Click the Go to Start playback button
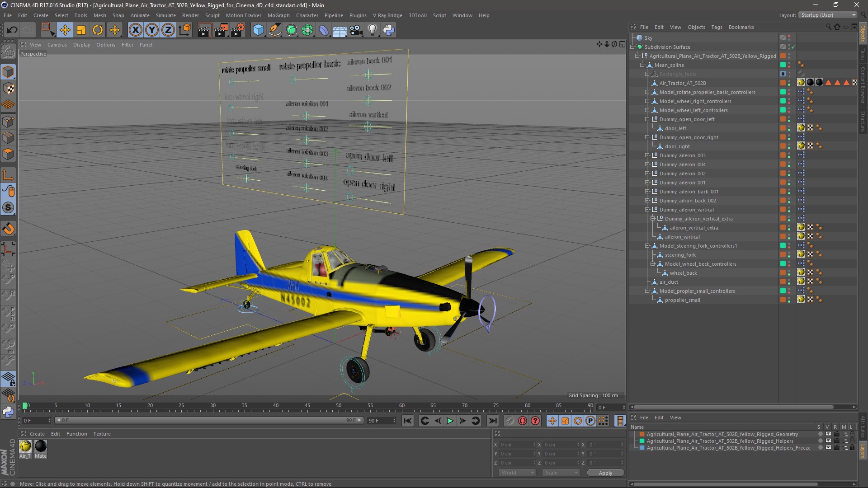 (x=408, y=421)
